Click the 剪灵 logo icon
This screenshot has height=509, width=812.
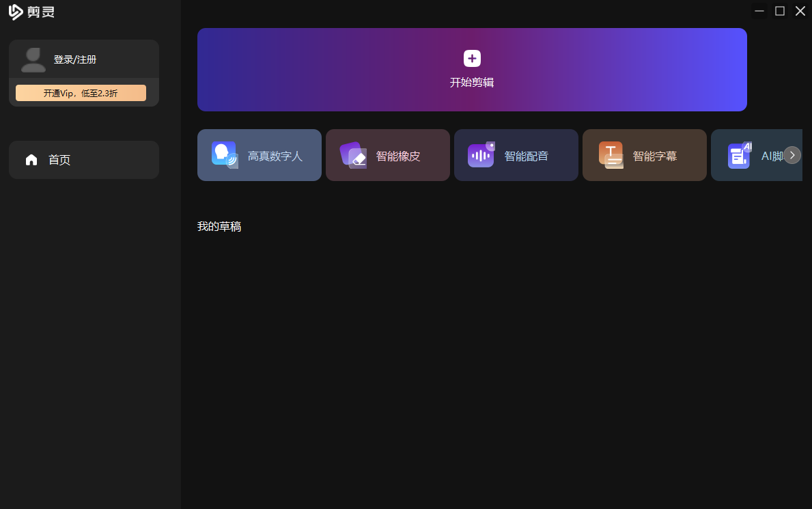pos(16,12)
